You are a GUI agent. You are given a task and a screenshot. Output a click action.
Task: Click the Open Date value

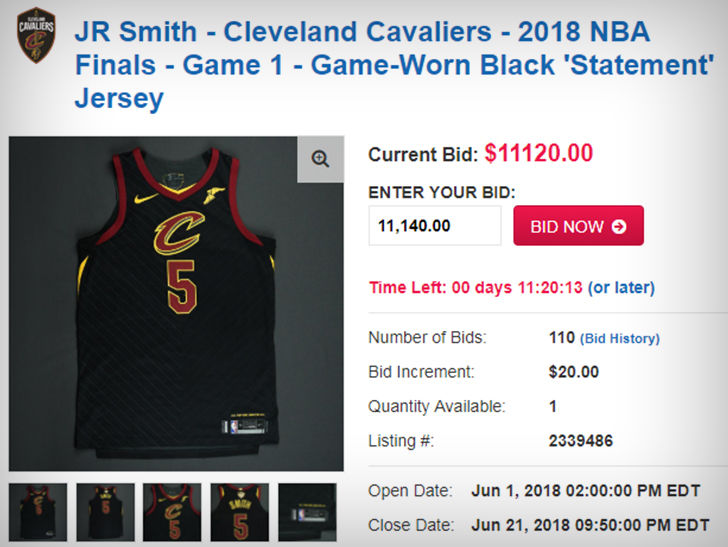[x=585, y=491]
